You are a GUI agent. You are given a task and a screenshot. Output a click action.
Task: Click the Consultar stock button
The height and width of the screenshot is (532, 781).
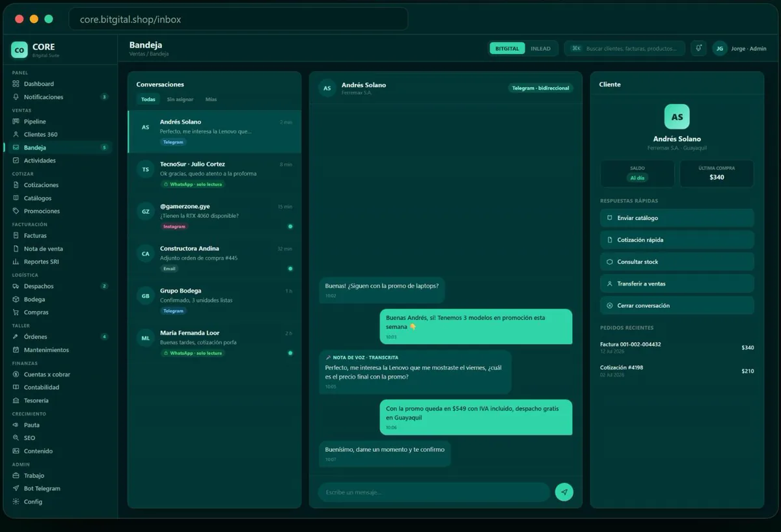677,261
